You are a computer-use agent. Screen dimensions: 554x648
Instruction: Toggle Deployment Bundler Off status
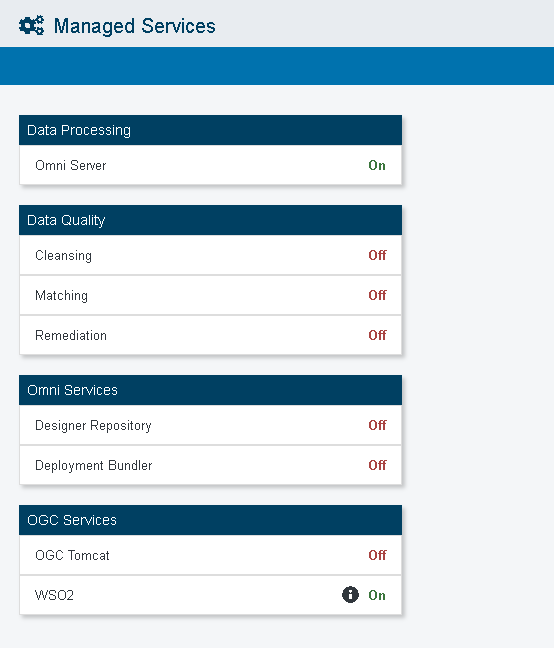[377, 465]
